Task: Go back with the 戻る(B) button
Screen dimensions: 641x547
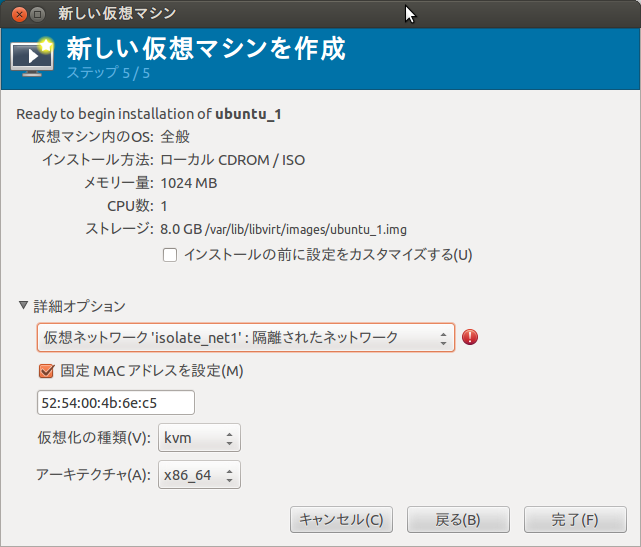Action: pyautogui.click(x=458, y=519)
